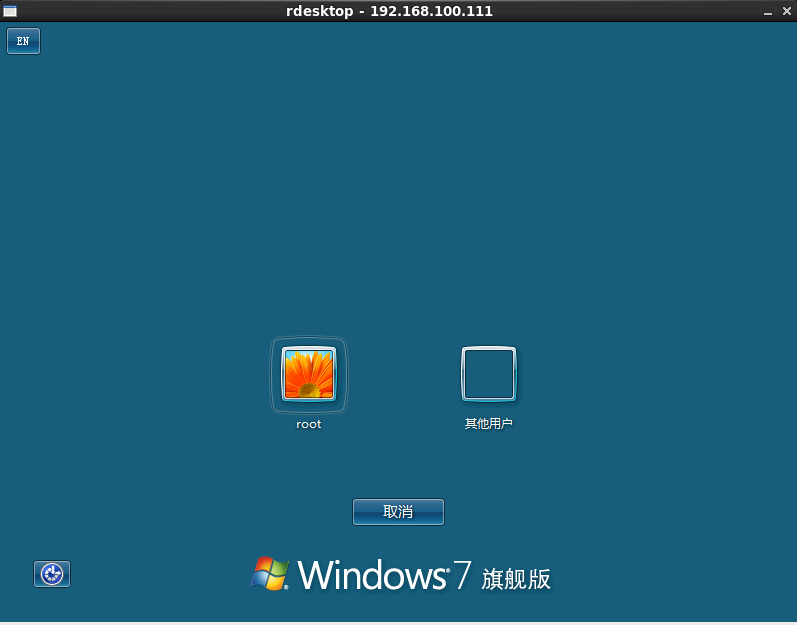797x625 pixels.
Task: Open the rdesktop window menu icon
Action: (10, 11)
